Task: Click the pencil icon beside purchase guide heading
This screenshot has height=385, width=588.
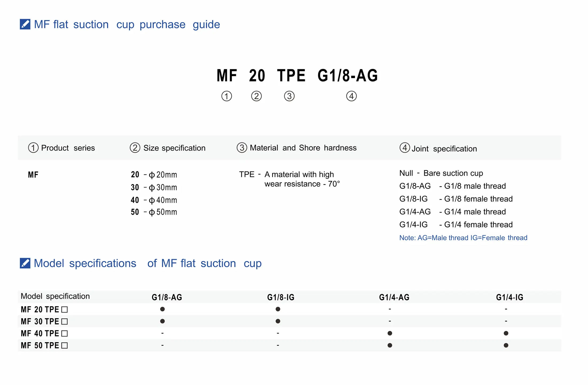Action: (x=25, y=24)
